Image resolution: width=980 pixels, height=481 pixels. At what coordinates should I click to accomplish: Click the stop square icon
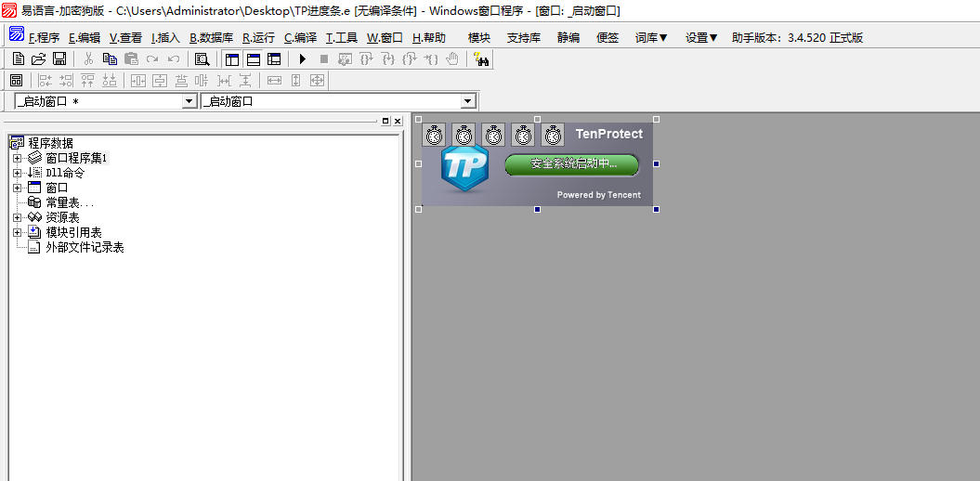pos(324,59)
